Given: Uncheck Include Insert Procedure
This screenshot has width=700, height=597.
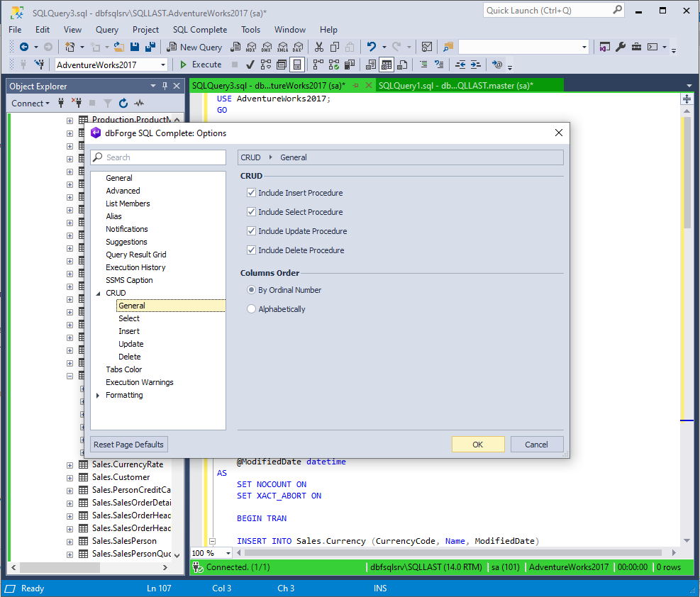Looking at the screenshot, I should (x=251, y=193).
